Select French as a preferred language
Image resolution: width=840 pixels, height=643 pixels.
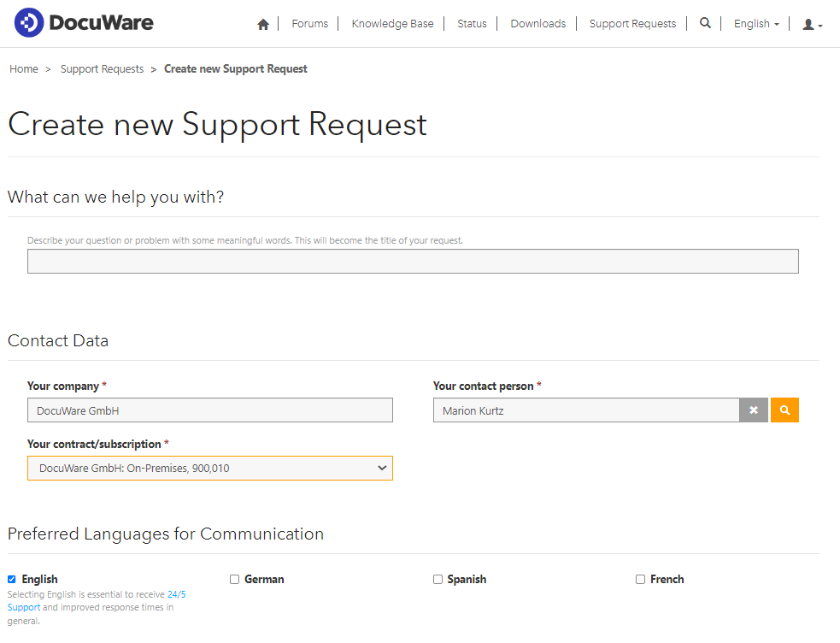coord(640,579)
